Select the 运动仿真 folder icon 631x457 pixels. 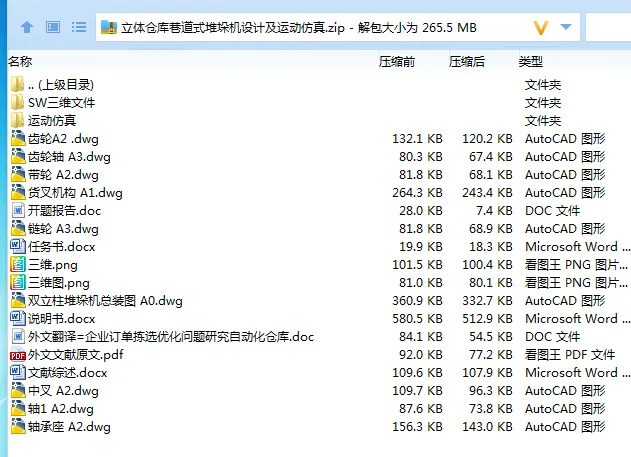pos(17,120)
